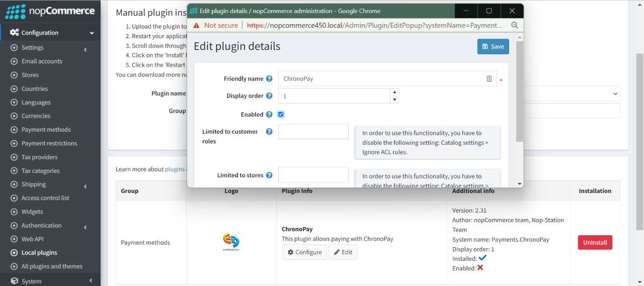Click the circle icon beside Currencies
Image resolution: width=644 pixels, height=286 pixels.
14,116
